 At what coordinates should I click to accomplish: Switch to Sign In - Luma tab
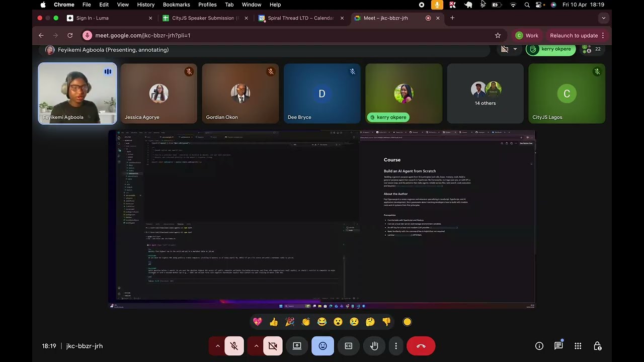coord(110,18)
